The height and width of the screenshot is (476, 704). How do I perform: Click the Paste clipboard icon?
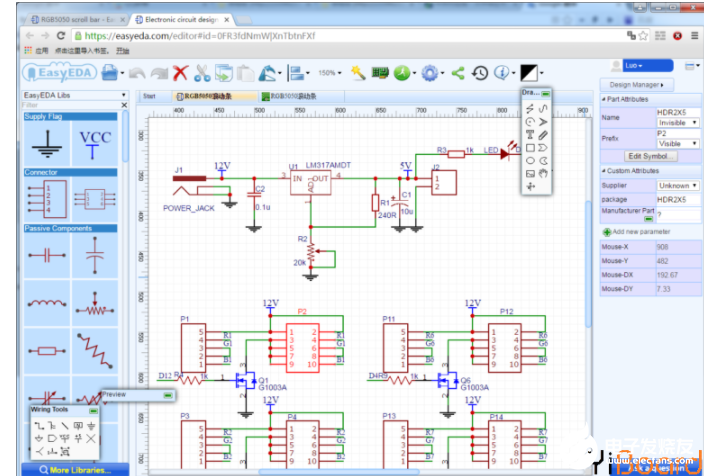pyautogui.click(x=245, y=73)
